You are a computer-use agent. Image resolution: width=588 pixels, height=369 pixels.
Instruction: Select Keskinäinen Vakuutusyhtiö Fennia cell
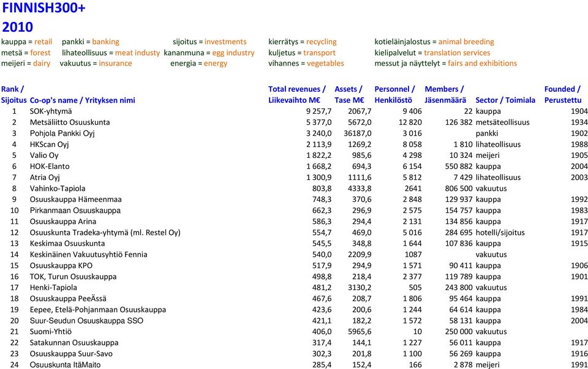click(89, 255)
